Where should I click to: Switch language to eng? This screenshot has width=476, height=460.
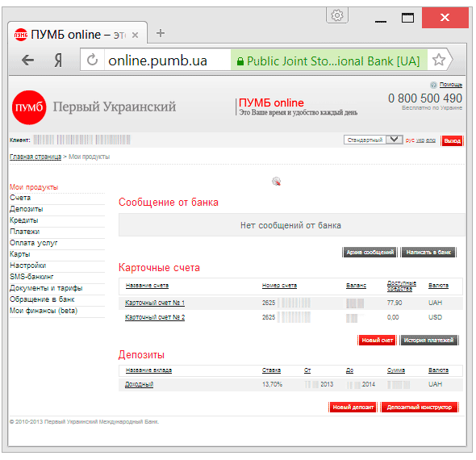(x=431, y=140)
